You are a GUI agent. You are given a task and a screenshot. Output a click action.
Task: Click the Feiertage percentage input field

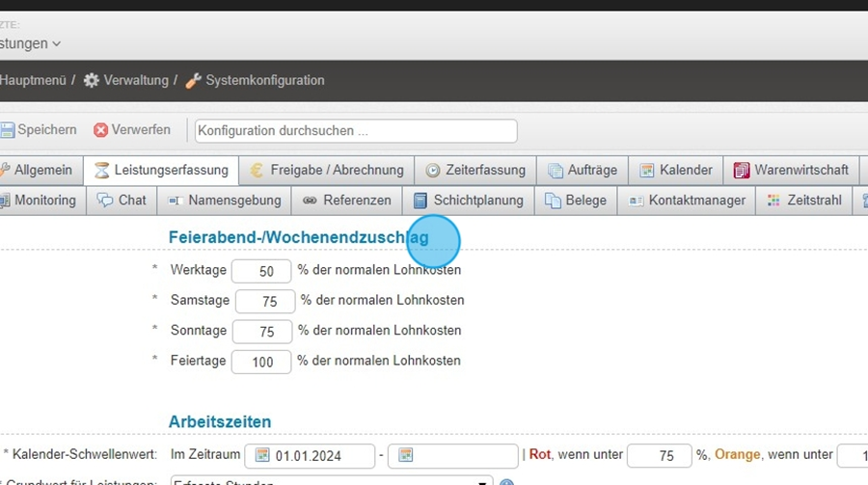(261, 362)
